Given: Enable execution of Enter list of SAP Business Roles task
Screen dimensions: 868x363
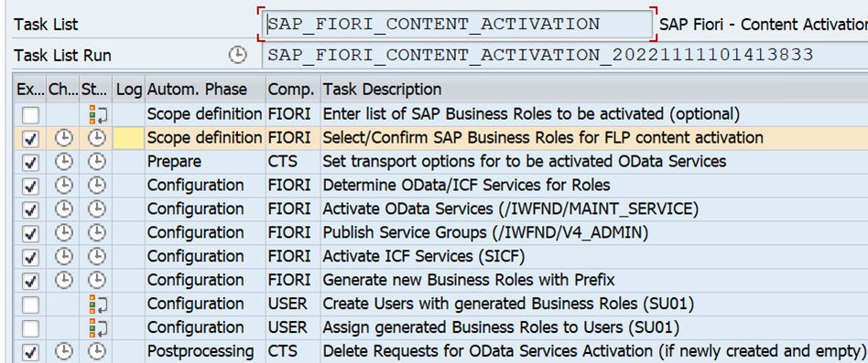Looking at the screenshot, I should point(30,115).
